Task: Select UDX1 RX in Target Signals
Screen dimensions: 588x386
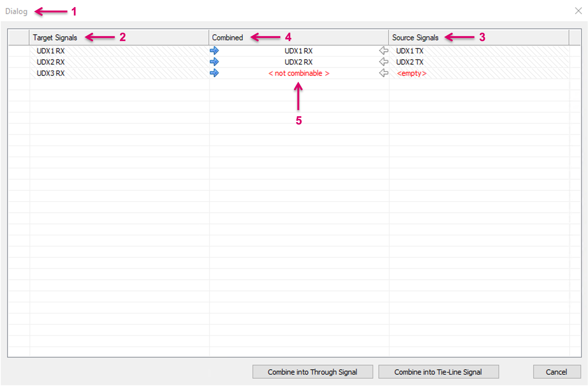Action: coord(51,51)
